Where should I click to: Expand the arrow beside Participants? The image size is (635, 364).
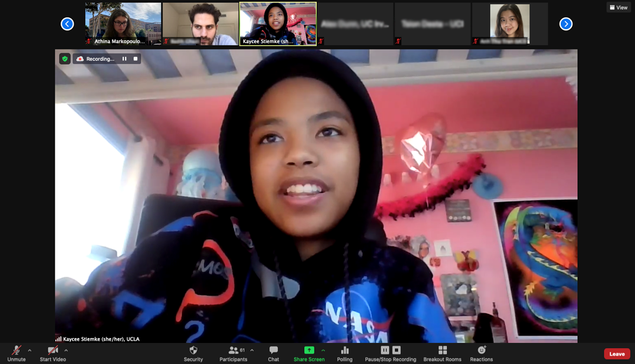pos(251,350)
